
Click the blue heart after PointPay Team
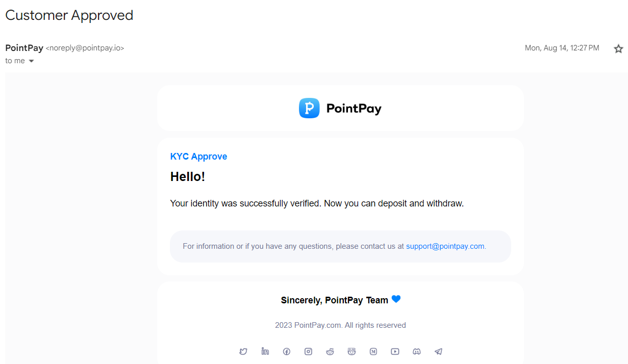(x=396, y=299)
